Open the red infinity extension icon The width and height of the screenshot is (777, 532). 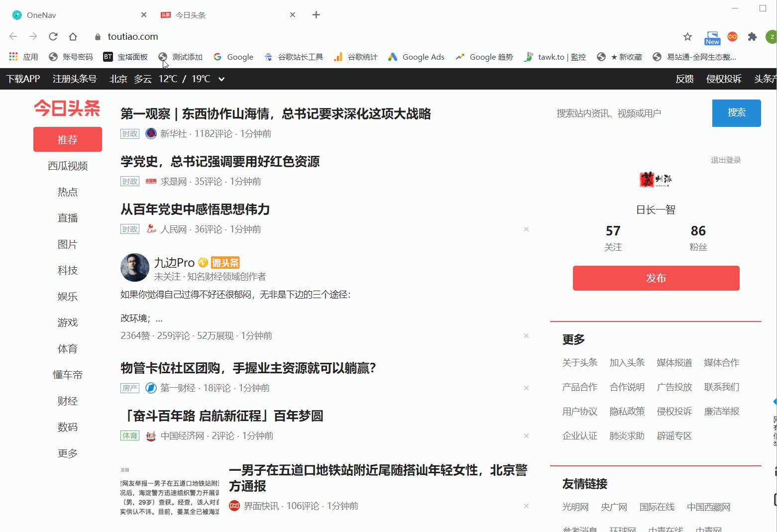[x=732, y=36]
